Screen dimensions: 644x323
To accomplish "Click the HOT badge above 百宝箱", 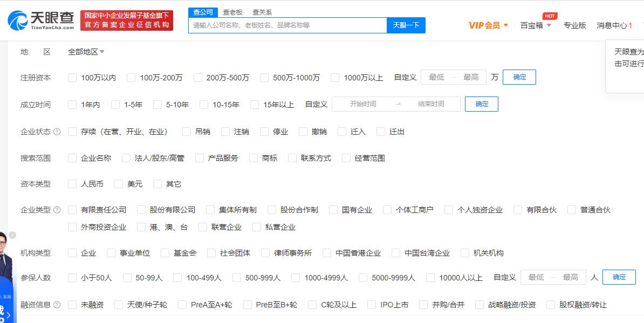I will (550, 16).
